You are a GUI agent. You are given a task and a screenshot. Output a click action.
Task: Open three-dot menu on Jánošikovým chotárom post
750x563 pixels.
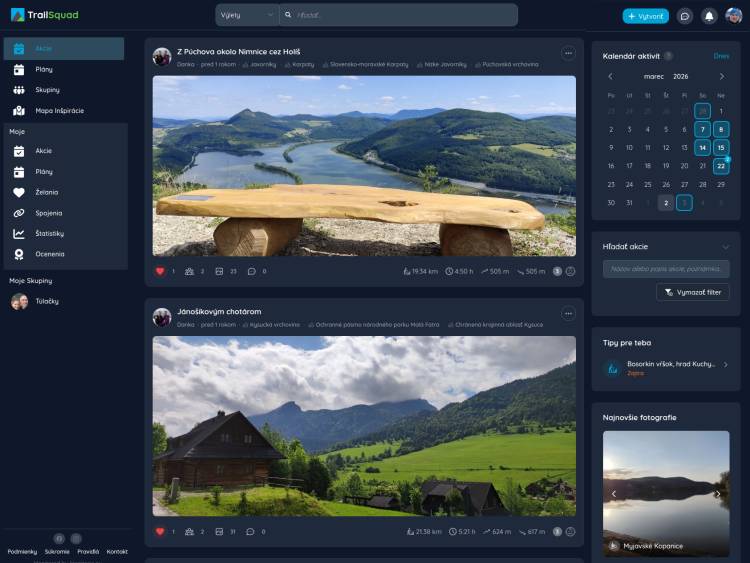tap(568, 313)
